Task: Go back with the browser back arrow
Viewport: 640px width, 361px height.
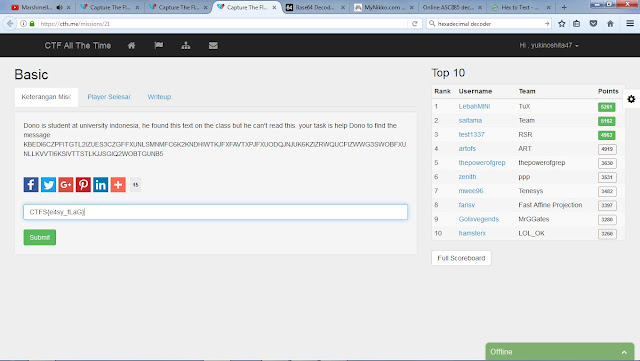Action: tap(10, 24)
